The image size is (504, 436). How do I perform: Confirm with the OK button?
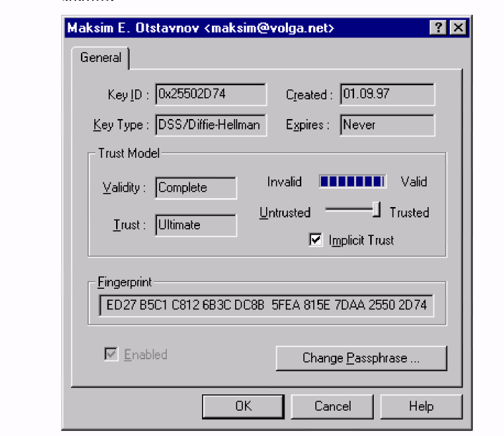click(244, 406)
